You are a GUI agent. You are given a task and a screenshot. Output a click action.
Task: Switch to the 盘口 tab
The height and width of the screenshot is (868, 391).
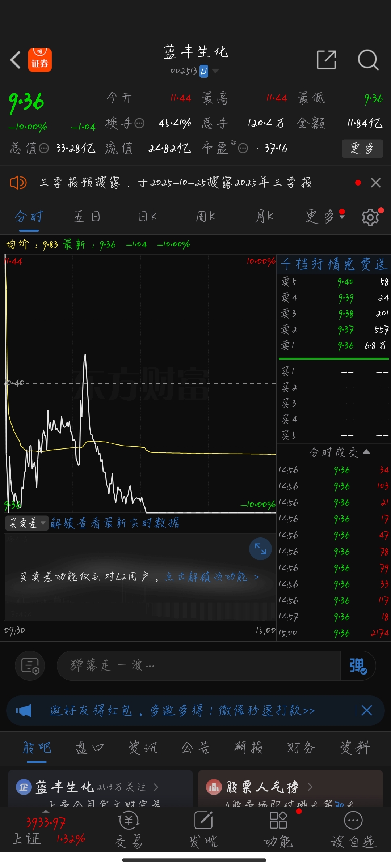[89, 748]
